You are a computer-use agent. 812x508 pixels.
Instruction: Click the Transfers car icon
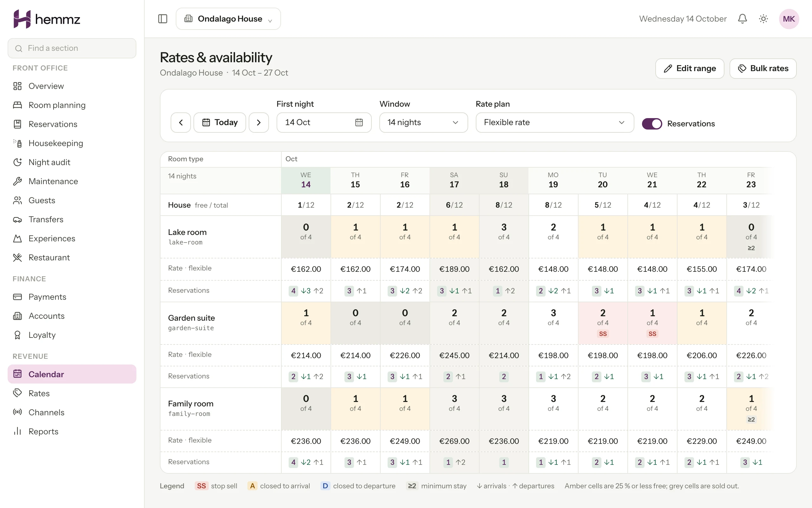(x=17, y=219)
